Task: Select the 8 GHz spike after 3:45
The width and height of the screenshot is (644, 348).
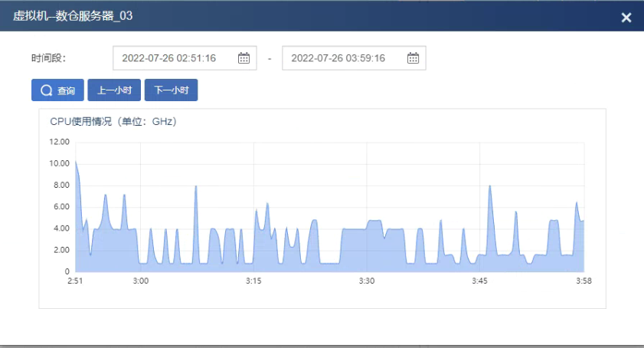Action: [489, 186]
